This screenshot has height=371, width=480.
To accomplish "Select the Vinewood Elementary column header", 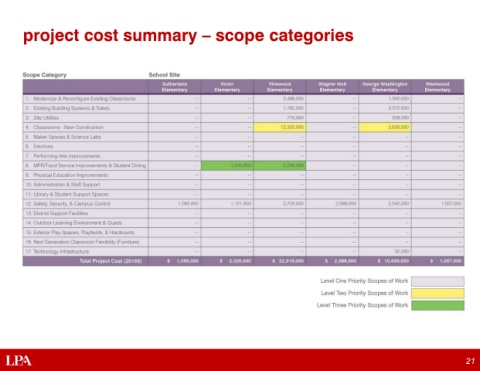I will (280, 87).
